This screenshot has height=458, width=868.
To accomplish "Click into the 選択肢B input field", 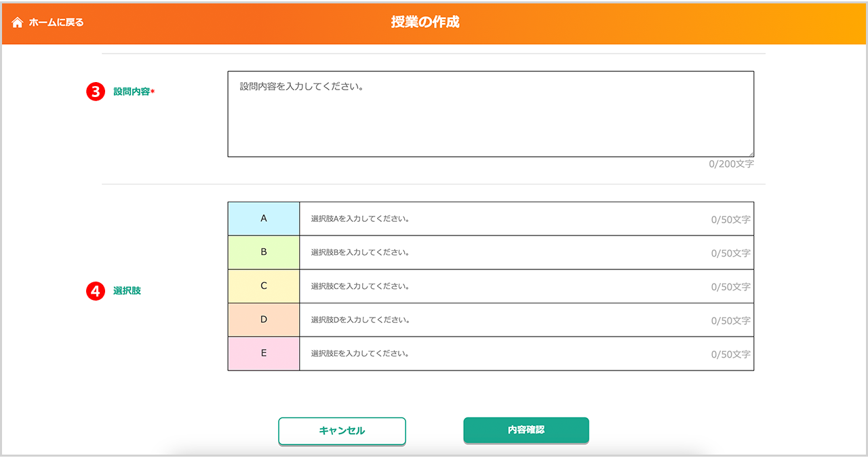I will pos(502,252).
